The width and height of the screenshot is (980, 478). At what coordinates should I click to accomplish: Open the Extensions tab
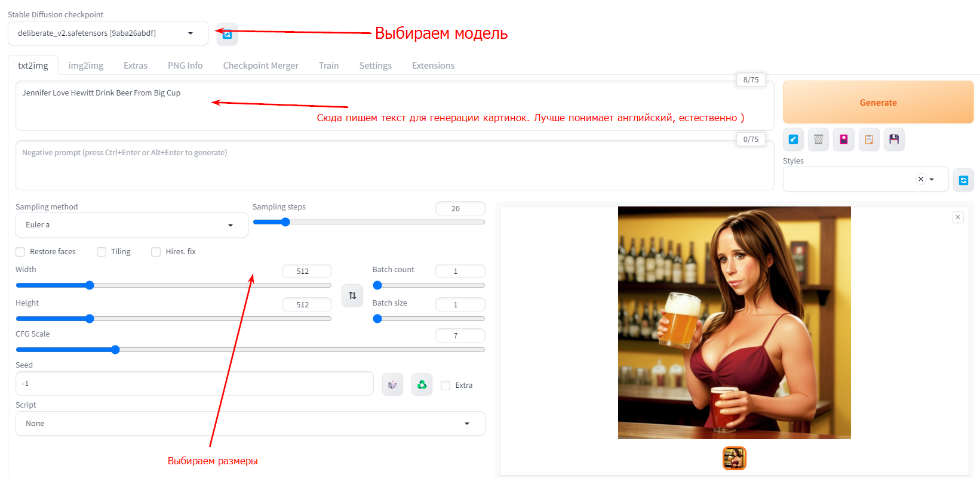click(x=433, y=66)
